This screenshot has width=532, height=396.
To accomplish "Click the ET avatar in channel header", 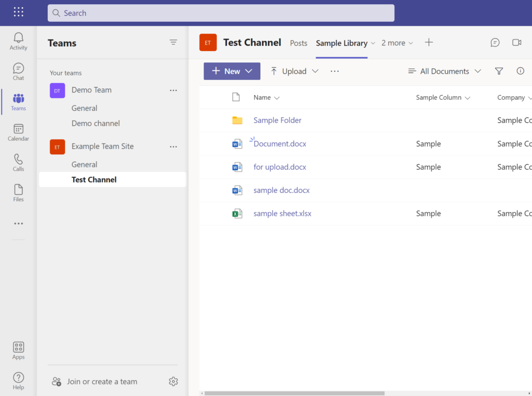I will [208, 43].
